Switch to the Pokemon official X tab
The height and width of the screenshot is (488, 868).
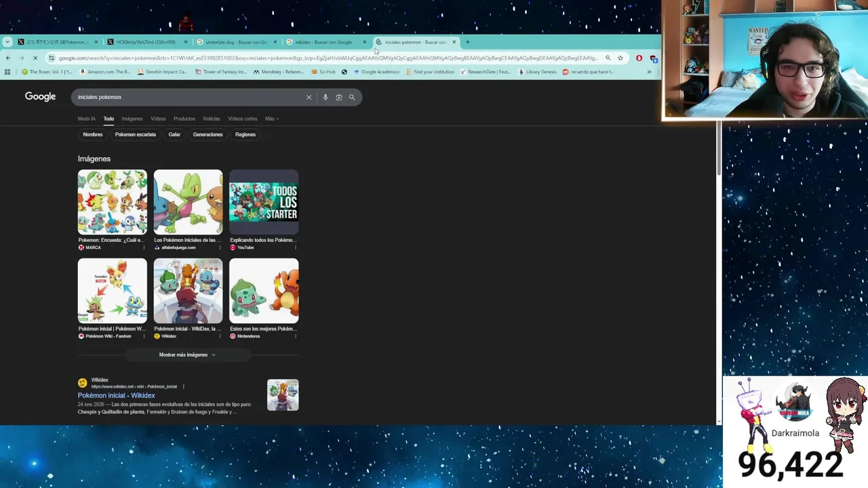(58, 42)
